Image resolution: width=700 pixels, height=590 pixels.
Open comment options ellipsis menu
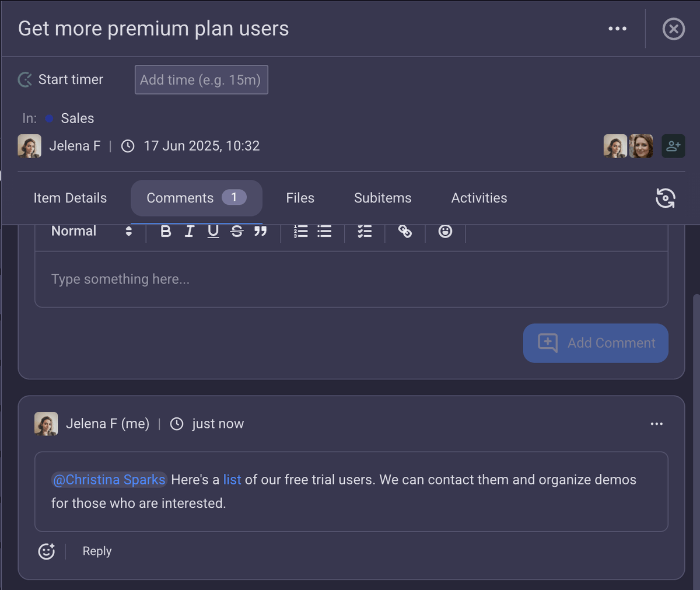tap(656, 424)
